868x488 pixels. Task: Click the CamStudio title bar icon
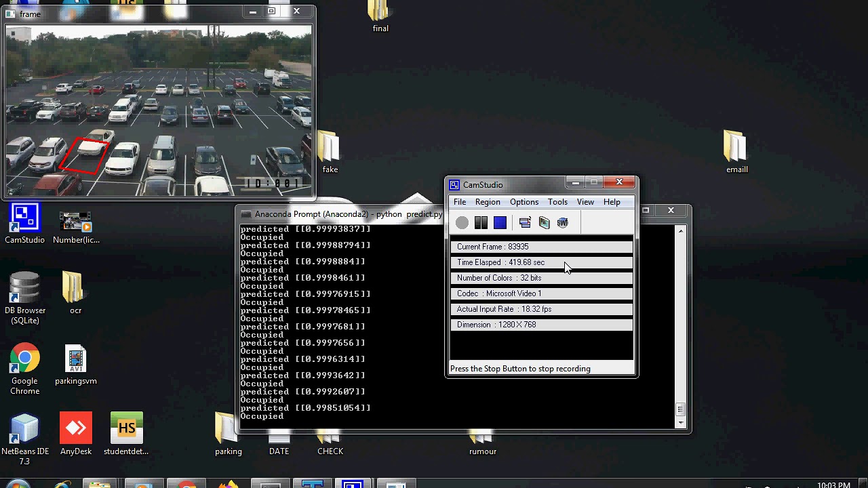pyautogui.click(x=455, y=185)
